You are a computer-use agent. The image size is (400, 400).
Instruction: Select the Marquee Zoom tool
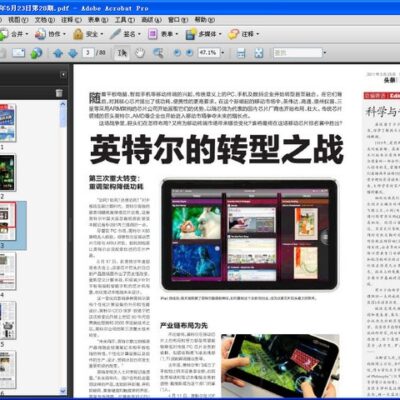[158, 53]
